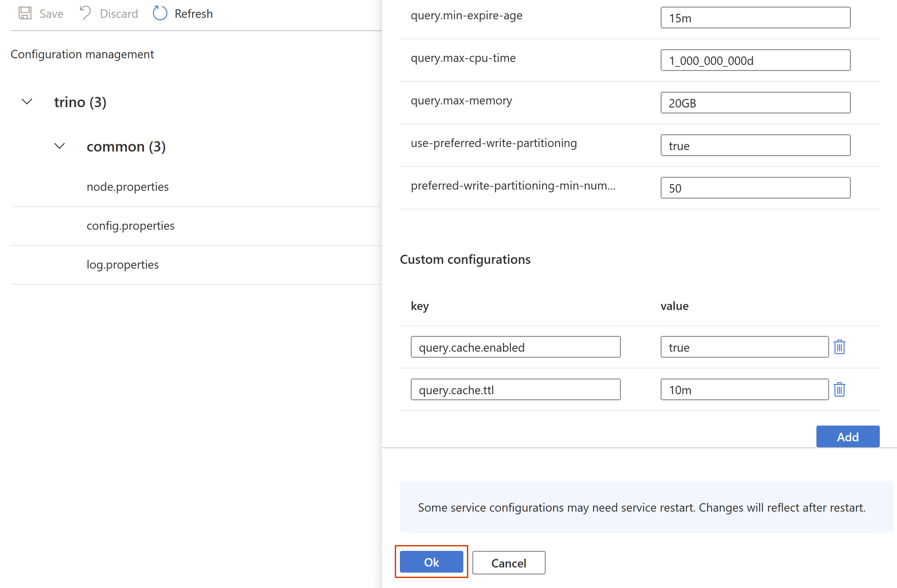Click the delete icon for query.cache.ttl
The image size is (897, 588).
841,389
